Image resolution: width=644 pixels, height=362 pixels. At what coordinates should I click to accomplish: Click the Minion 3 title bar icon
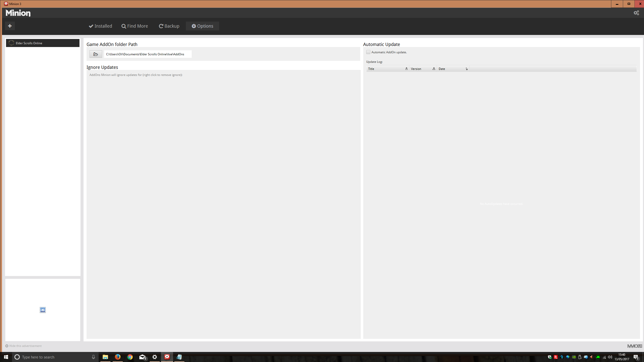6,4
